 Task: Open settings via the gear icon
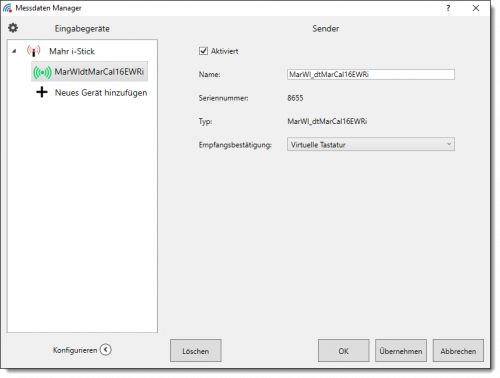point(13,28)
